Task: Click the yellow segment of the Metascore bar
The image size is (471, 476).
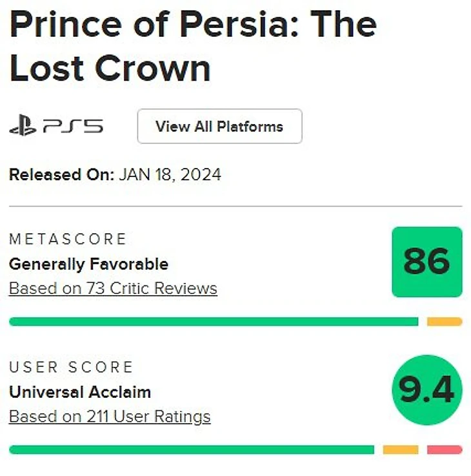Action: pos(445,322)
